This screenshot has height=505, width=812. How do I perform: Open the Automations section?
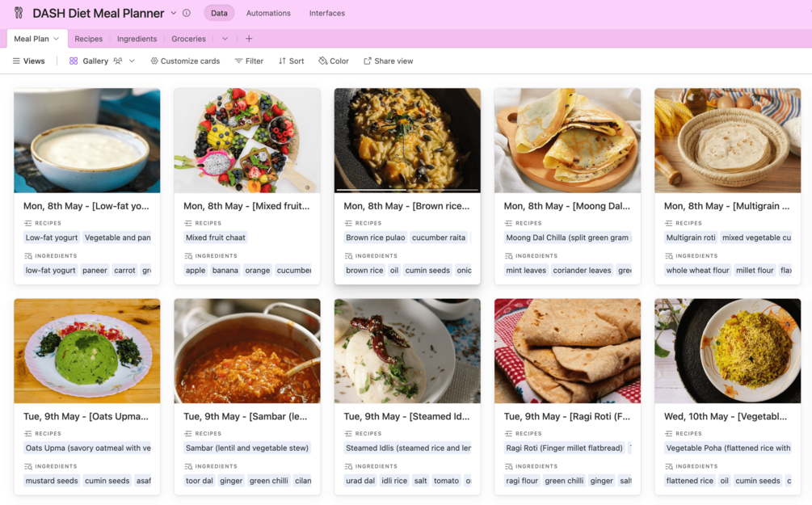(268, 13)
